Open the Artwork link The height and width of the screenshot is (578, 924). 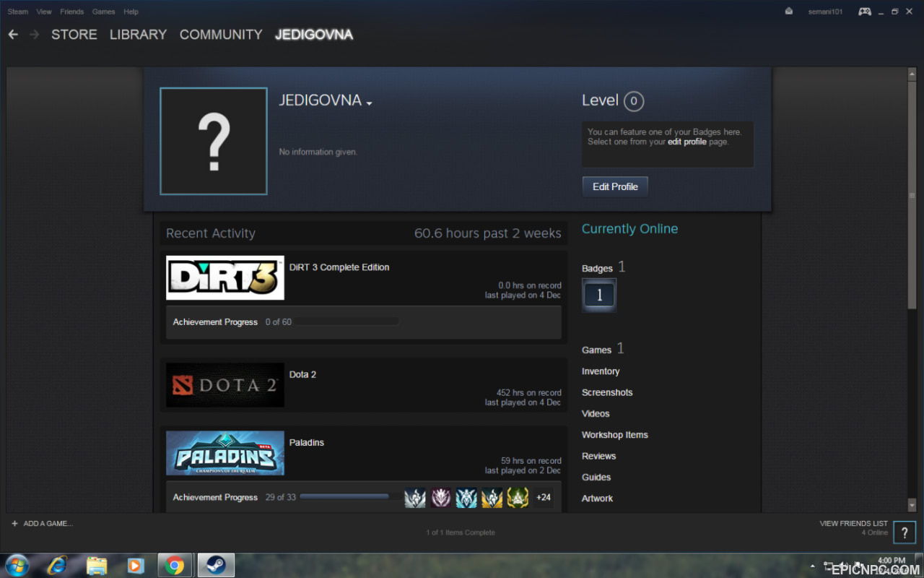click(x=598, y=499)
